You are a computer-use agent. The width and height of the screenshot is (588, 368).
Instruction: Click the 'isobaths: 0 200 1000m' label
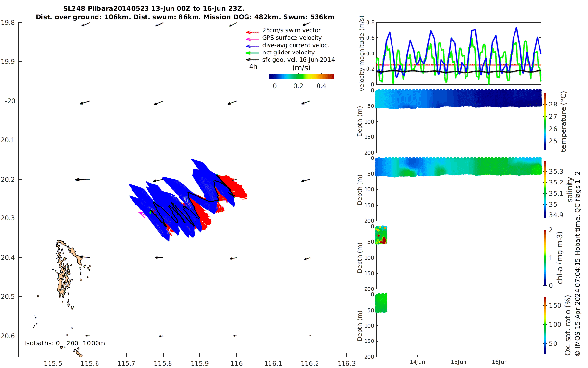(65, 343)
